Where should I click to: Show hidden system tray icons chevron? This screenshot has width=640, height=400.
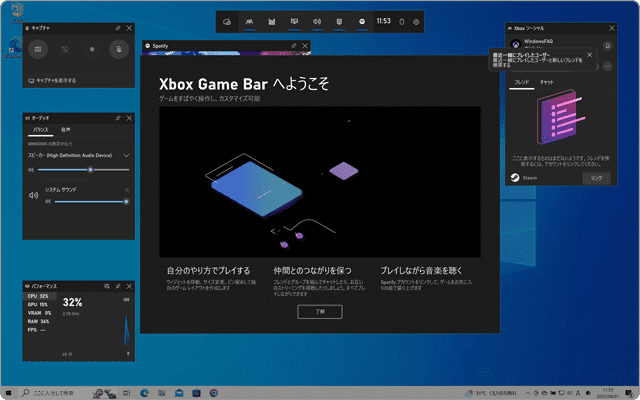point(527,393)
